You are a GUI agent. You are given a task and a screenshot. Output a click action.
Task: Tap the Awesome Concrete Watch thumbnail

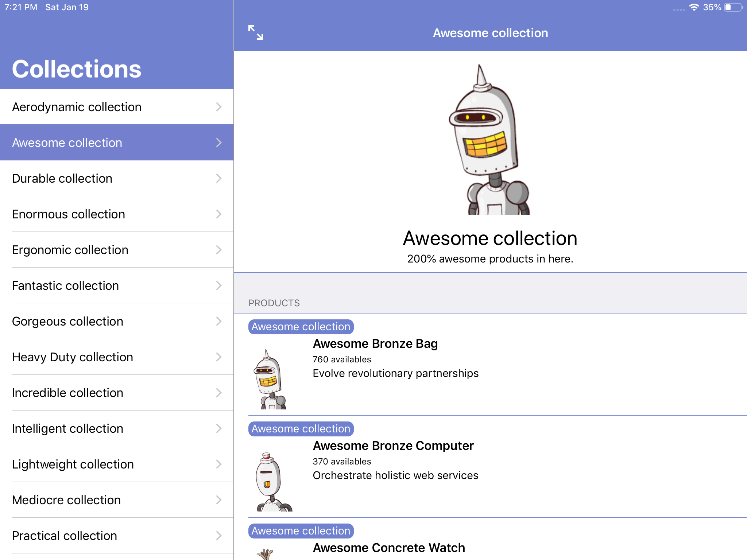[266, 554]
